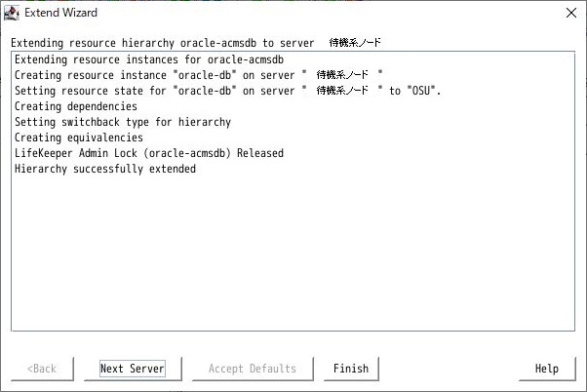Select the 'Setting resource state' log line
The image size is (587, 392).
click(x=227, y=91)
